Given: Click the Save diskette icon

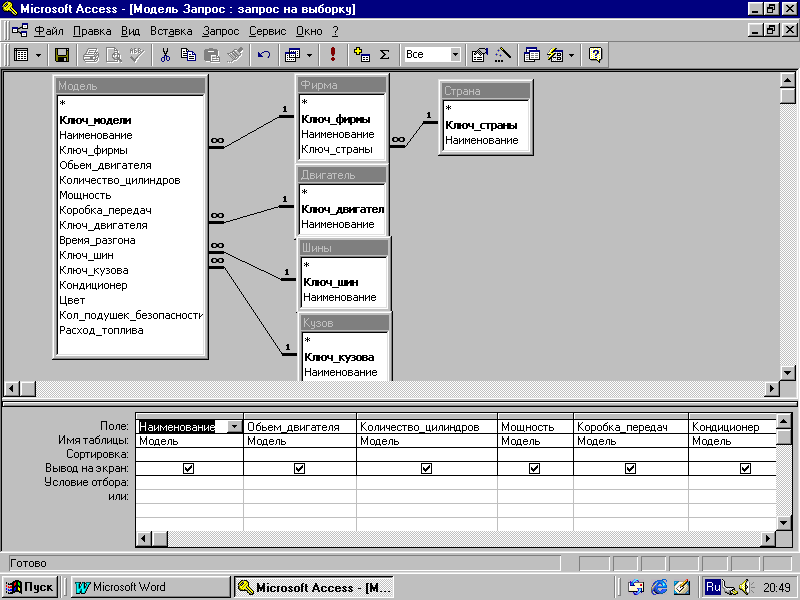Looking at the screenshot, I should (x=62, y=55).
